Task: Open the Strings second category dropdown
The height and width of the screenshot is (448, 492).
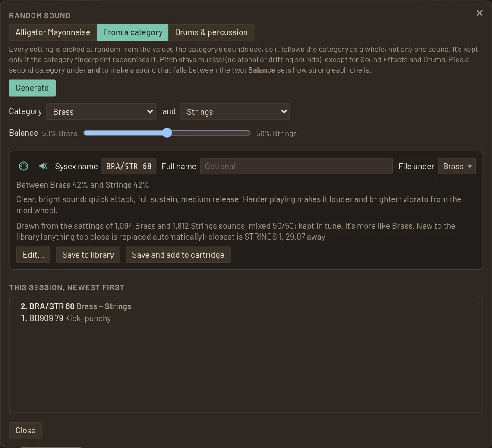Action: coord(235,111)
